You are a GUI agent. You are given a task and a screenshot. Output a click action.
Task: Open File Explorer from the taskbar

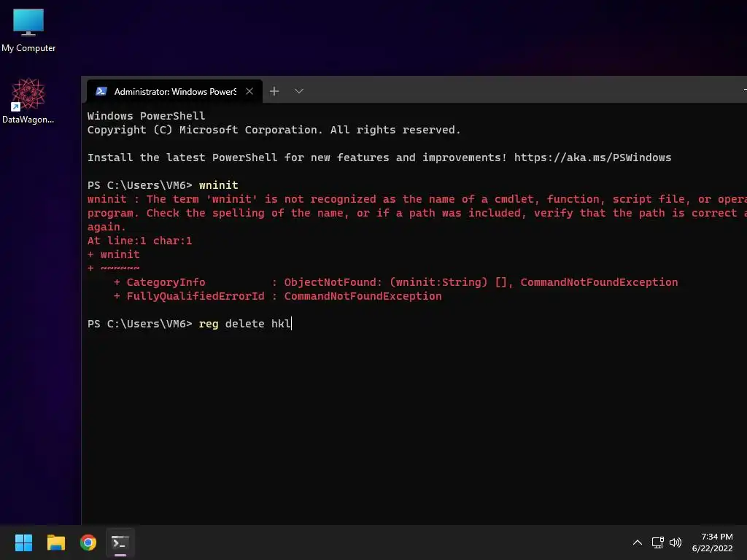pyautogui.click(x=55, y=542)
